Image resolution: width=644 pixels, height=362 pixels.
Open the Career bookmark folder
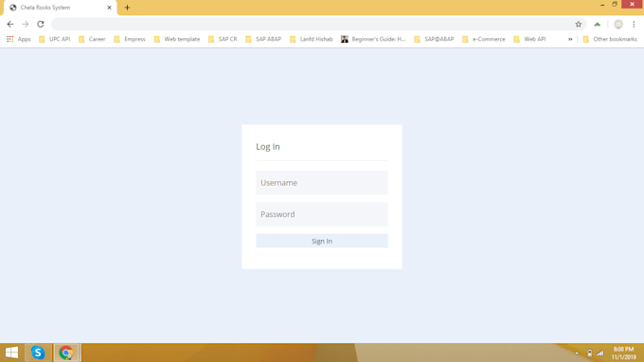(x=92, y=39)
